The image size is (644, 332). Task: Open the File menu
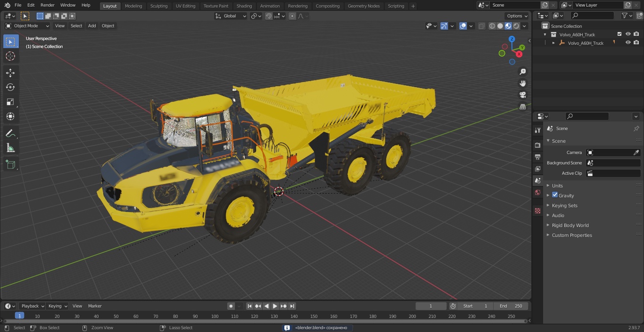[x=18, y=5]
